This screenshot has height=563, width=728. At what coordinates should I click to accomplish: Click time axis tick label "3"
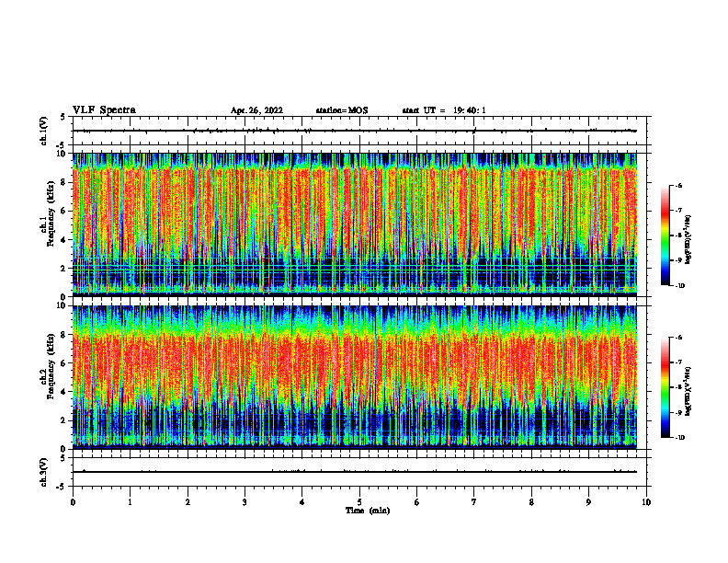[245, 502]
